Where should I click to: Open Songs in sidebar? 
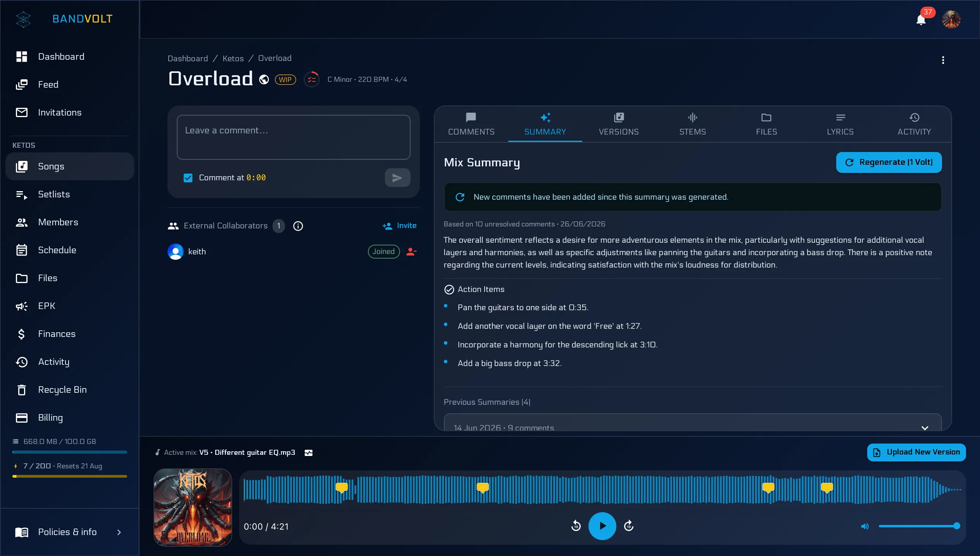click(70, 166)
